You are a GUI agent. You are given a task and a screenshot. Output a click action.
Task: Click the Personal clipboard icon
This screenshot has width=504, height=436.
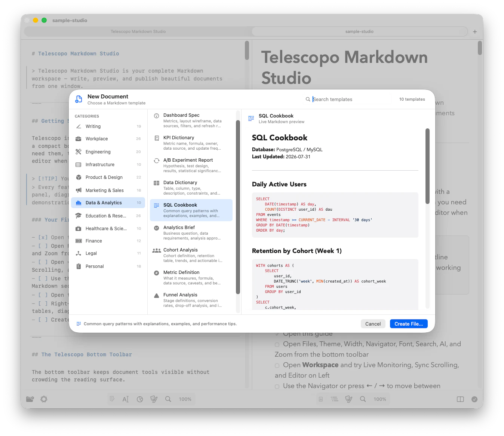[x=79, y=266]
